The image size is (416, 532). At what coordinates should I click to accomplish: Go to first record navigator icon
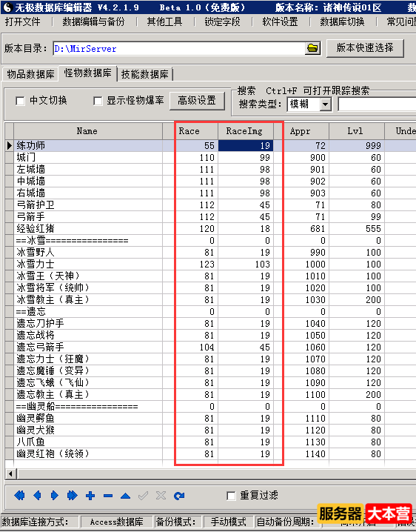(x=20, y=496)
